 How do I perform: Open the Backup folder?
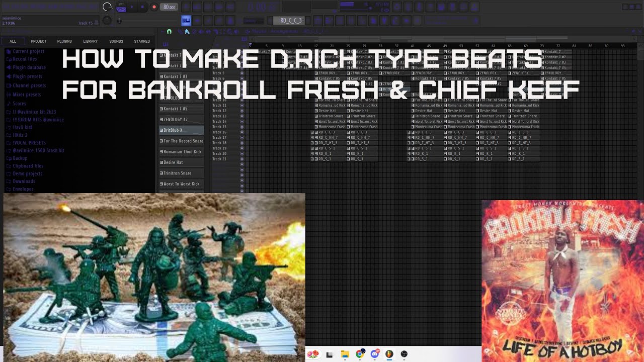(17, 158)
